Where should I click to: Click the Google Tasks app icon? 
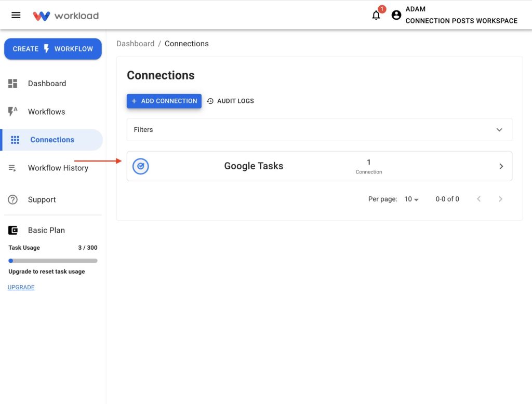tap(140, 166)
